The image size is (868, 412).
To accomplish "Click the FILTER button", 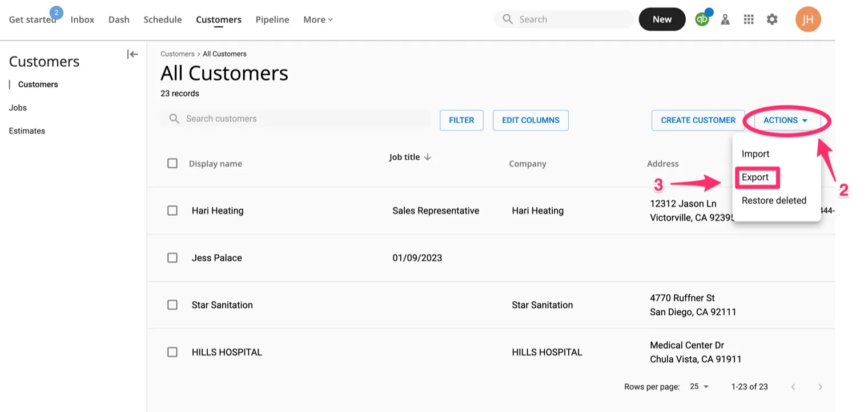I will point(461,120).
